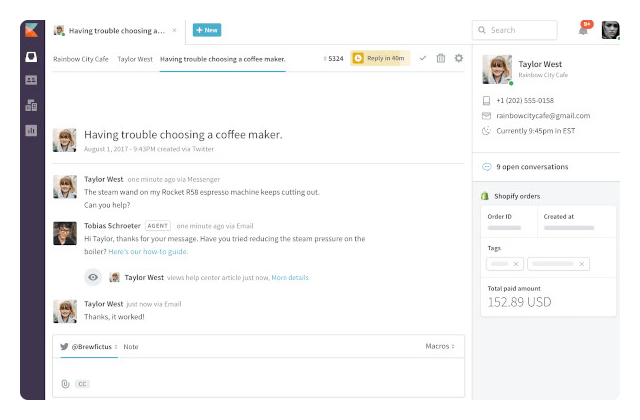Click the Tobias Schroeter name in the thread
This screenshot has height=420, width=640.
click(112, 226)
